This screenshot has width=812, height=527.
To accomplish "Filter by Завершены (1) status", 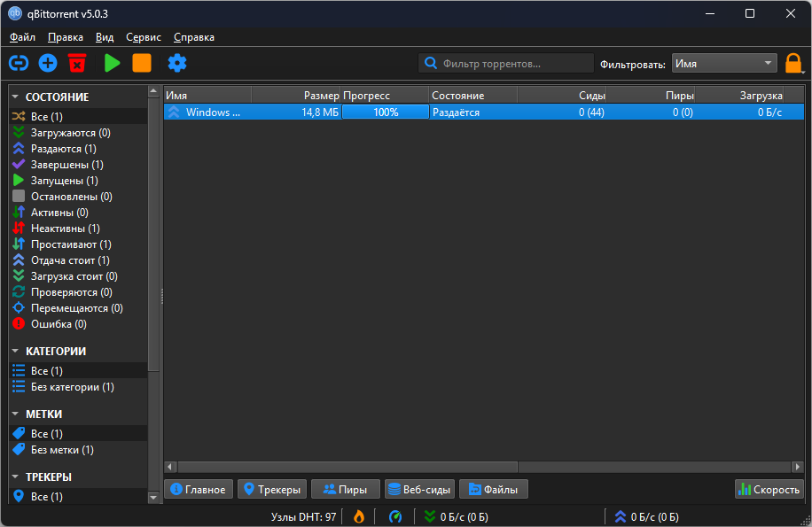I will point(78,165).
